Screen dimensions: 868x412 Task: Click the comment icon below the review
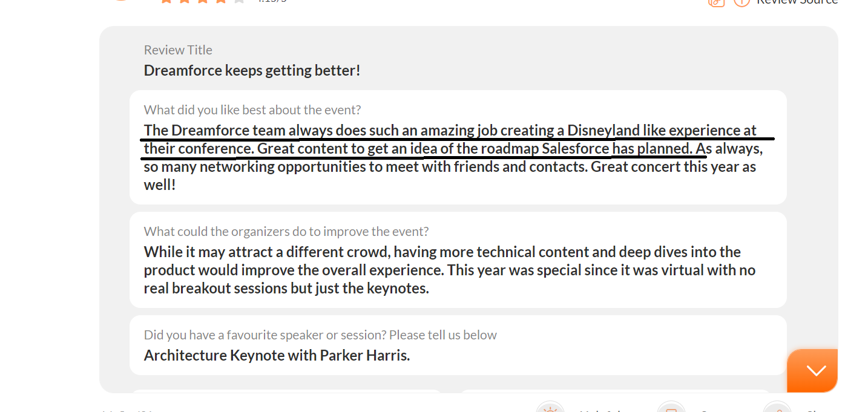[x=671, y=408]
